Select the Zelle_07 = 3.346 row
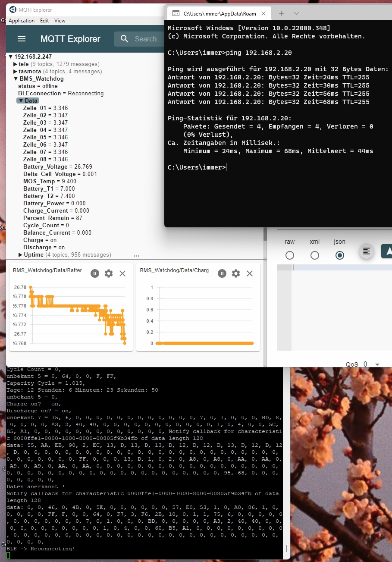Viewport: 392px width, 562px height. 45,152
